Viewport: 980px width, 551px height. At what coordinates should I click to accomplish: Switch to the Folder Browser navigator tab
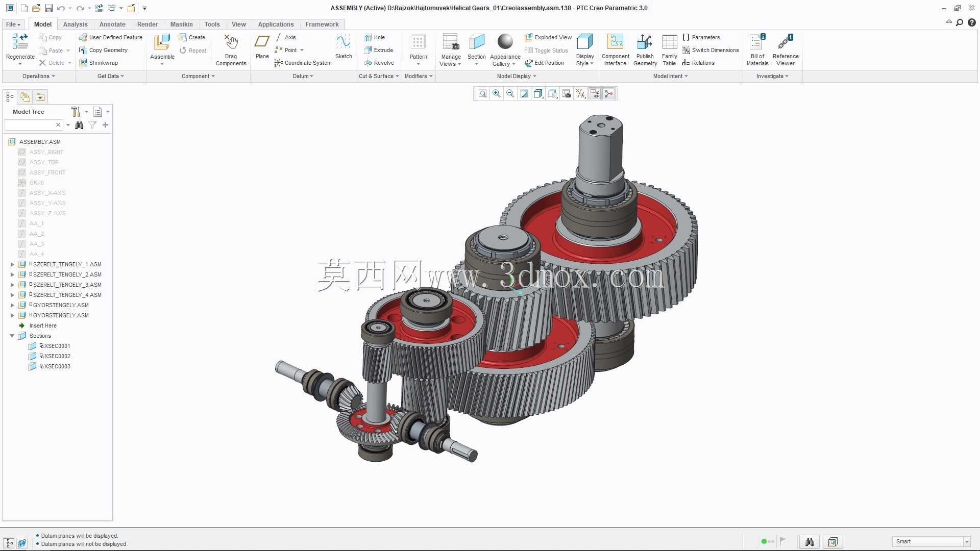(x=25, y=97)
